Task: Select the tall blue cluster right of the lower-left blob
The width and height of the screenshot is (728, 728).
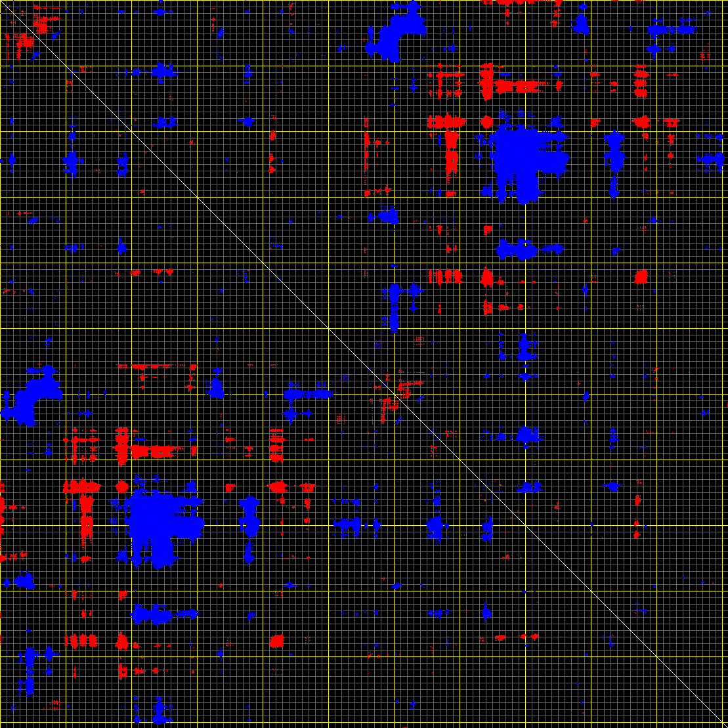Action: coord(249,522)
